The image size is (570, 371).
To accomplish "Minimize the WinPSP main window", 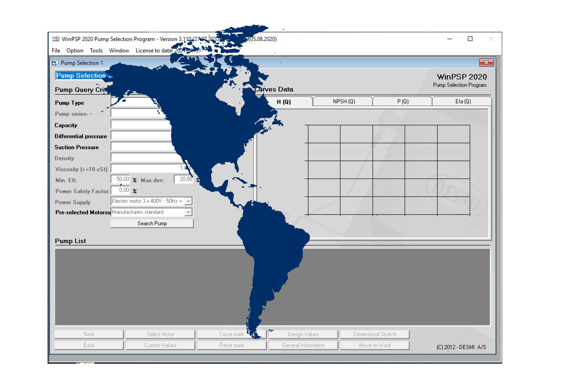I will [450, 39].
